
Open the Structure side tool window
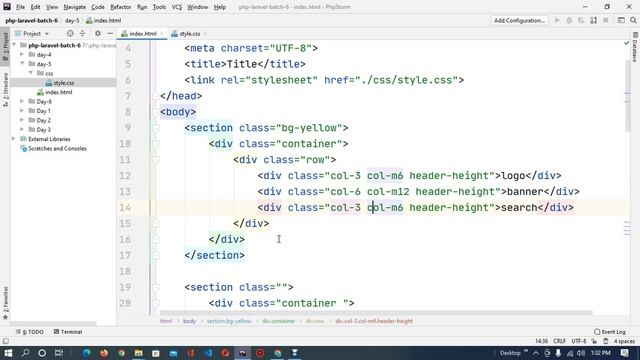point(5,89)
